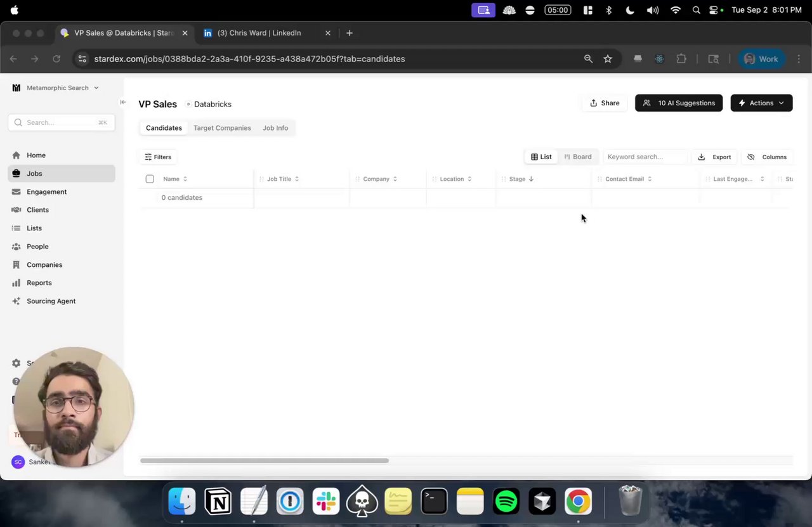Click the browser zoom magnifier icon
The image size is (812, 527).
point(588,59)
